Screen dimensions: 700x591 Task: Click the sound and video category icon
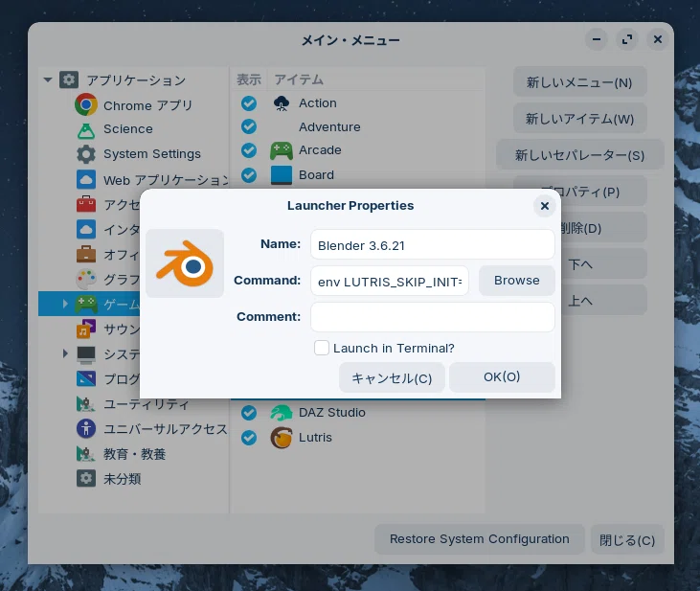86,329
